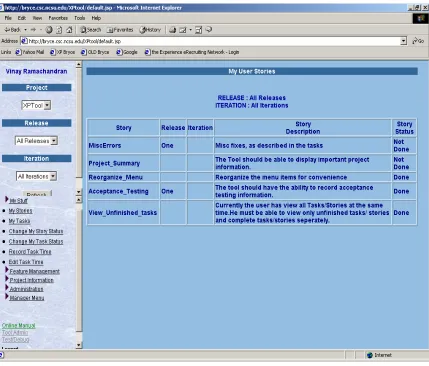The height and width of the screenshot is (366, 429).
Task: Open the View_Unfinished_tasks story
Action: [x=123, y=213]
